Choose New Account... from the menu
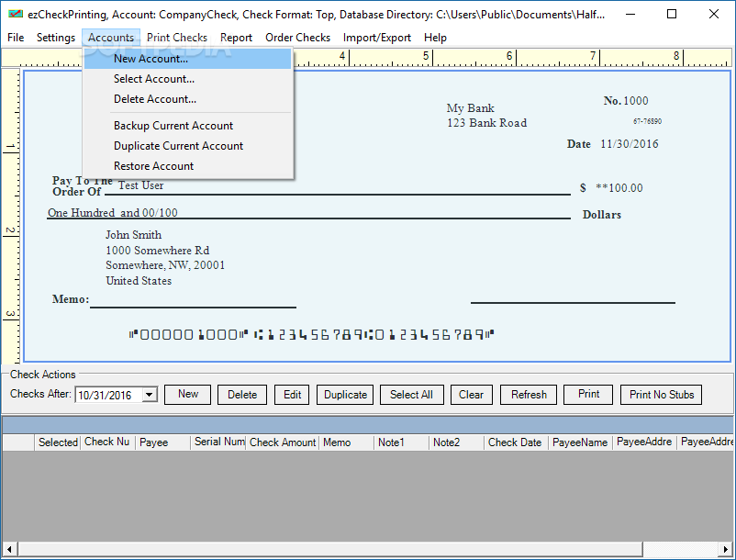Image resolution: width=736 pixels, height=560 pixels. pos(188,59)
